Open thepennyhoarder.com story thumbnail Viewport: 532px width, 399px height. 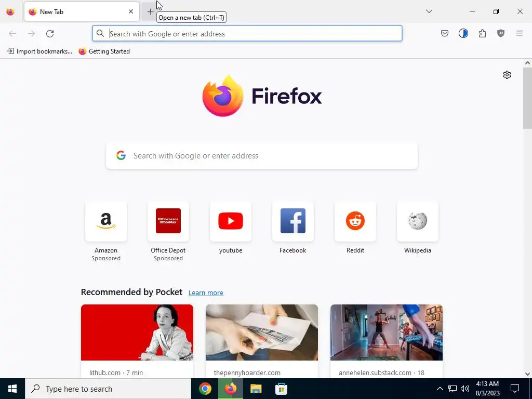click(262, 332)
